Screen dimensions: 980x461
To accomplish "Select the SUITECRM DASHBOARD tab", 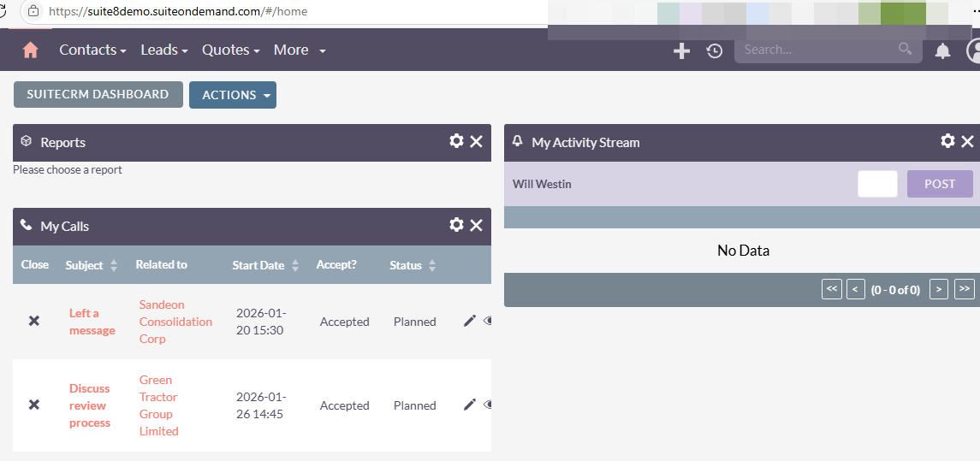I will 98,94.
